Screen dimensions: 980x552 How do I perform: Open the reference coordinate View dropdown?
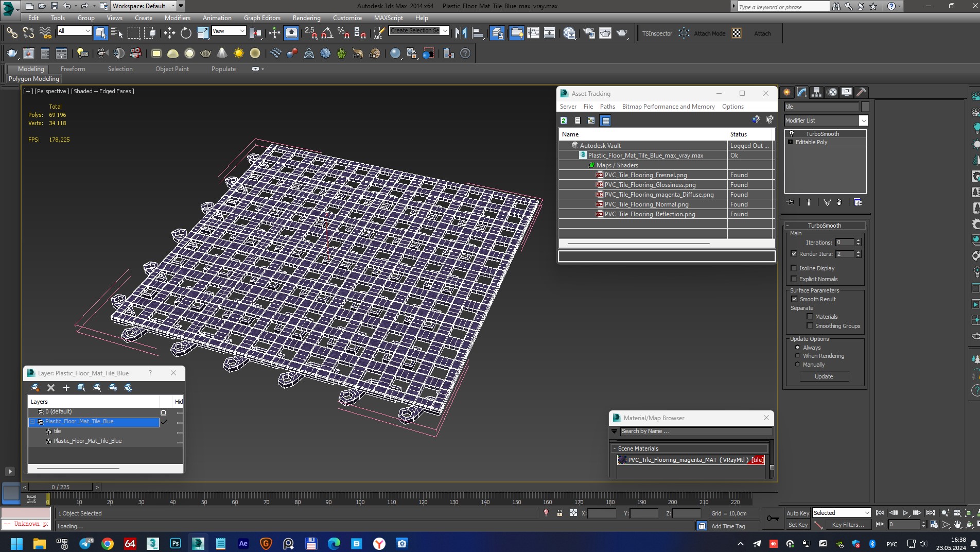tap(229, 31)
